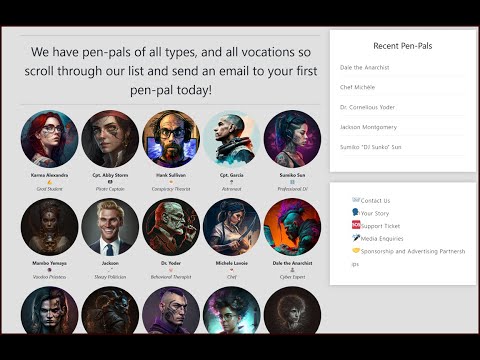Open Your Story link
Viewport: 480px width, 360px height.
point(375,213)
